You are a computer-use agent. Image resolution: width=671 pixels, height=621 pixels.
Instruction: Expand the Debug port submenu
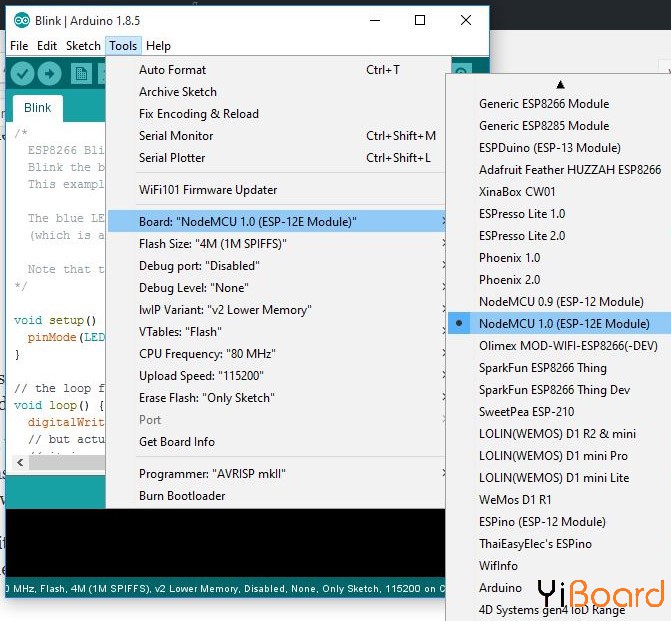(276, 266)
